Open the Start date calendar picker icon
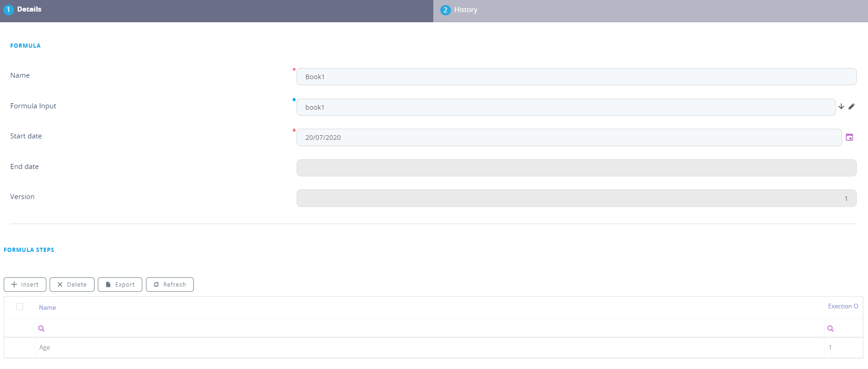868x369 pixels. coord(849,137)
